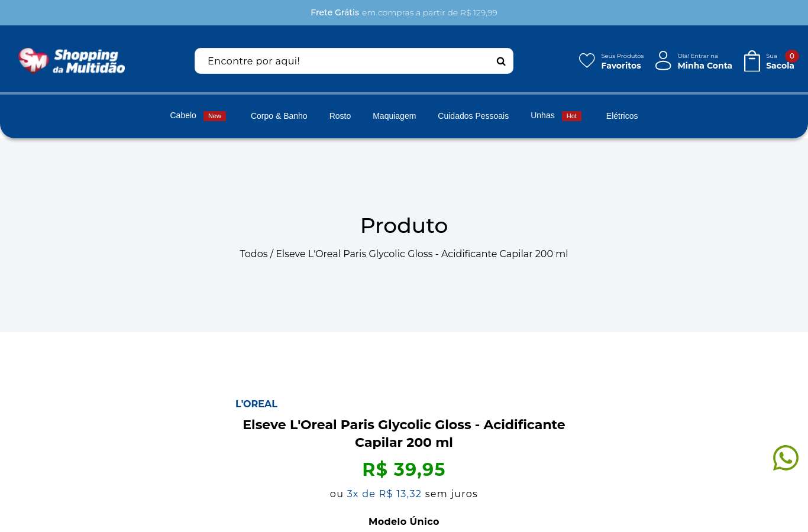Click the Modelo Único label
808x532 pixels.
coord(404,521)
